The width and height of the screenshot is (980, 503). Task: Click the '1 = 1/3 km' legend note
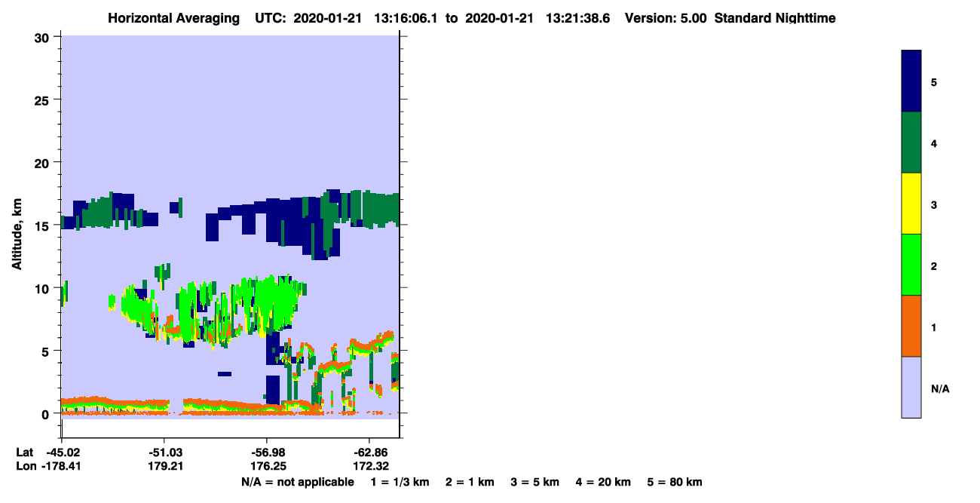click(400, 482)
